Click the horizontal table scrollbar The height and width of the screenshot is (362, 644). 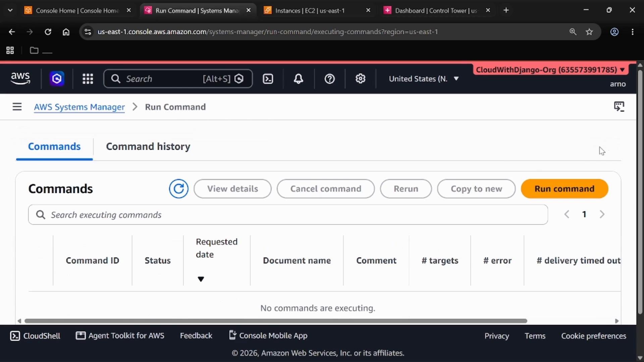(276, 321)
